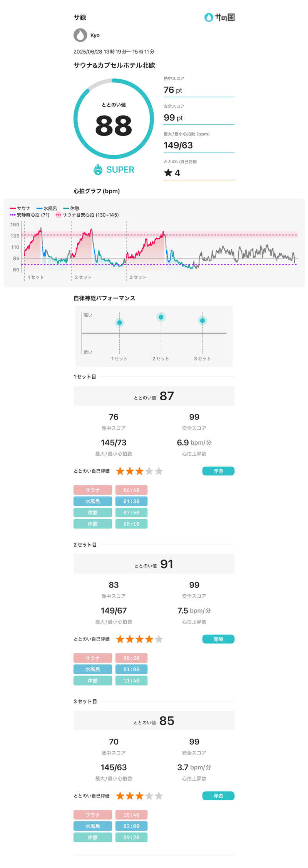Image resolution: width=308 pixels, height=868 pixels.
Task: Click the 安静時心拍 (71) legend item
Action: tap(30, 215)
